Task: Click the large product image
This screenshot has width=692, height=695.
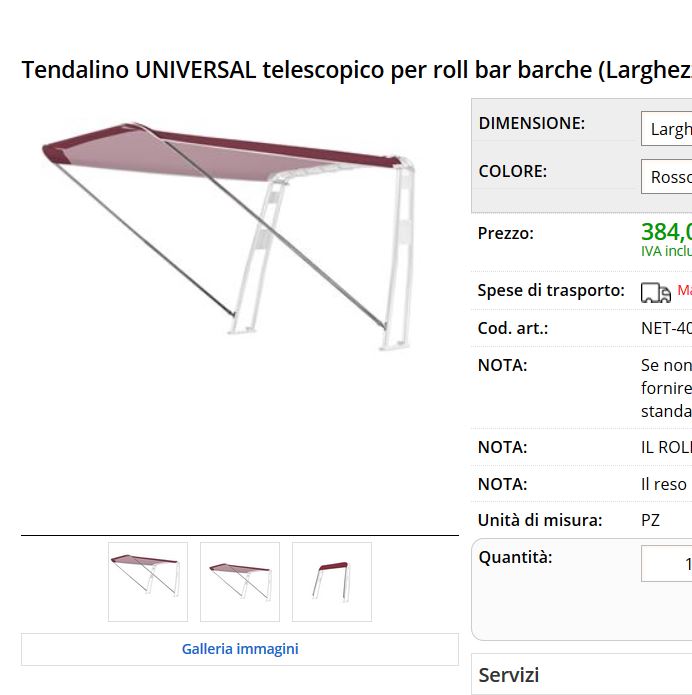Action: click(x=229, y=235)
